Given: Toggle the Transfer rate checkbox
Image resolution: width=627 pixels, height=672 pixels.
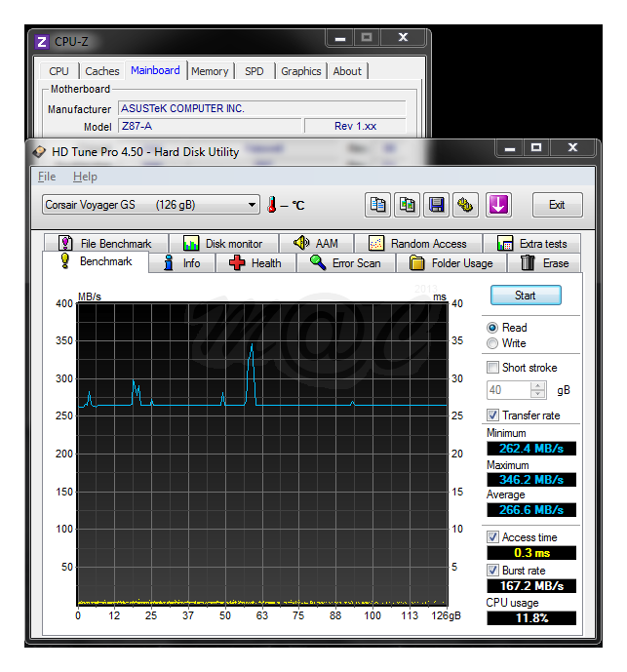Looking at the screenshot, I should point(492,415).
